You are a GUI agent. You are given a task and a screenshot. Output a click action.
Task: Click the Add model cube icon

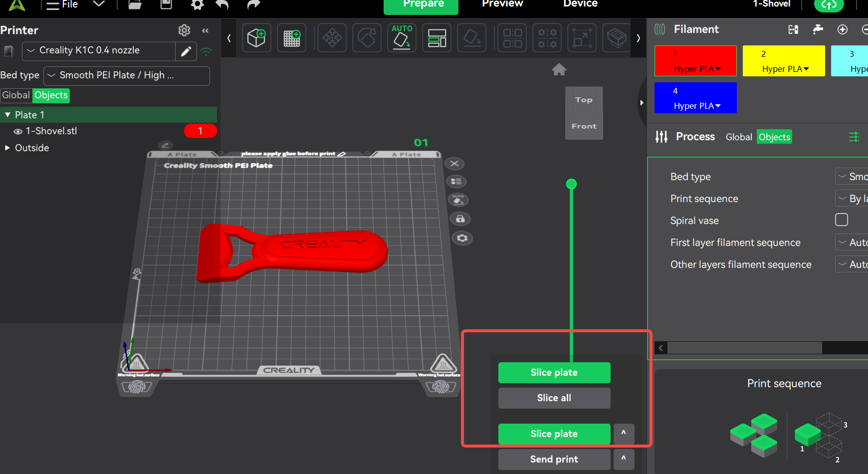pyautogui.click(x=256, y=38)
